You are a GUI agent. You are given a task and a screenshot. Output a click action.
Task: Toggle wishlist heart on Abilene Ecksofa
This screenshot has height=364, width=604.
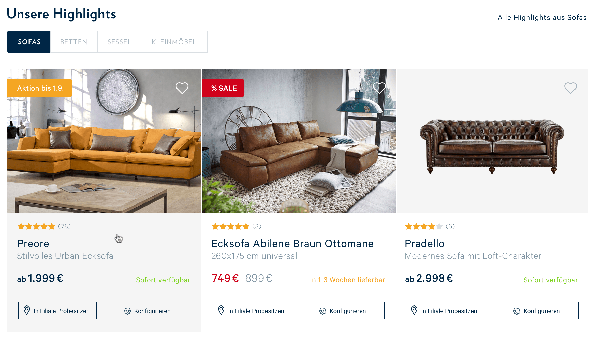379,88
